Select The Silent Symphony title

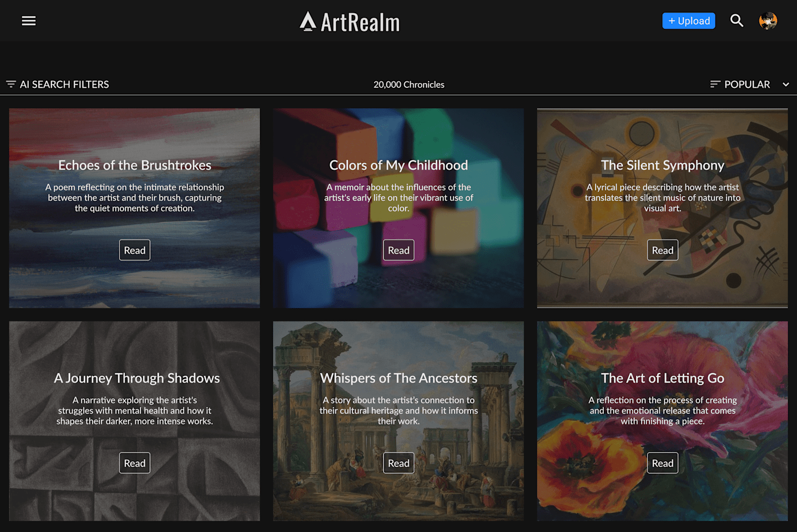click(663, 165)
